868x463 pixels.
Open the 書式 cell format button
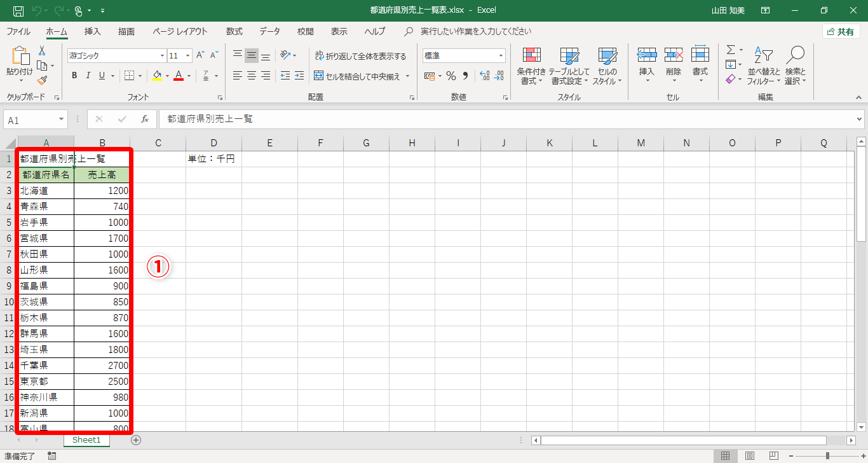tap(700, 64)
